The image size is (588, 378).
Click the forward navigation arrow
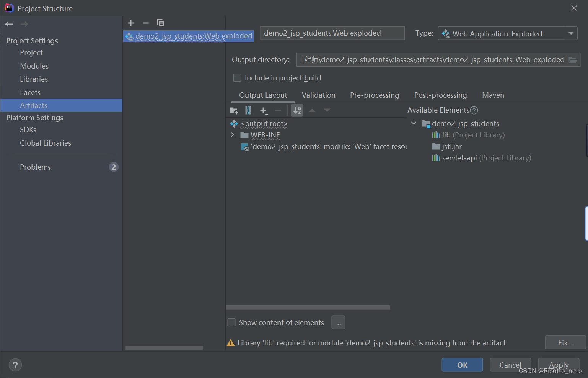[x=24, y=24]
